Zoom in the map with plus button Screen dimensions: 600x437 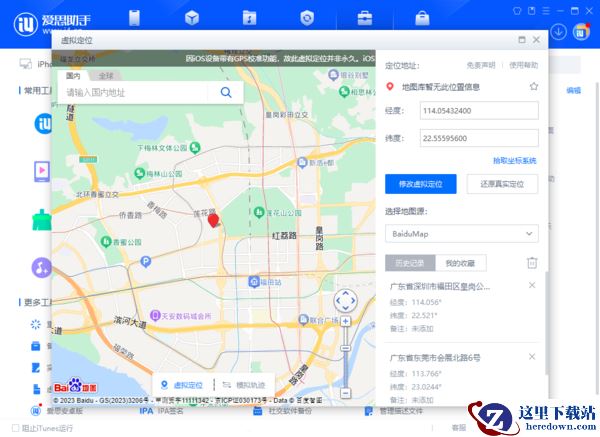(345, 321)
